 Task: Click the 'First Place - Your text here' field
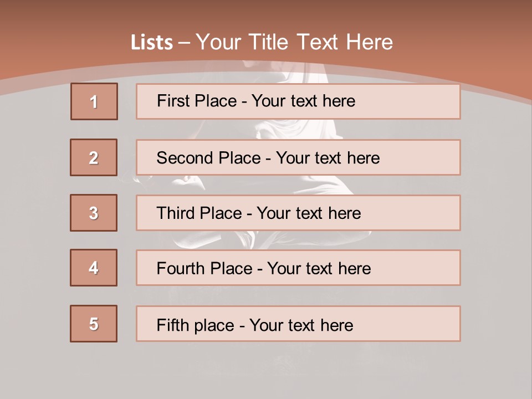click(x=298, y=101)
